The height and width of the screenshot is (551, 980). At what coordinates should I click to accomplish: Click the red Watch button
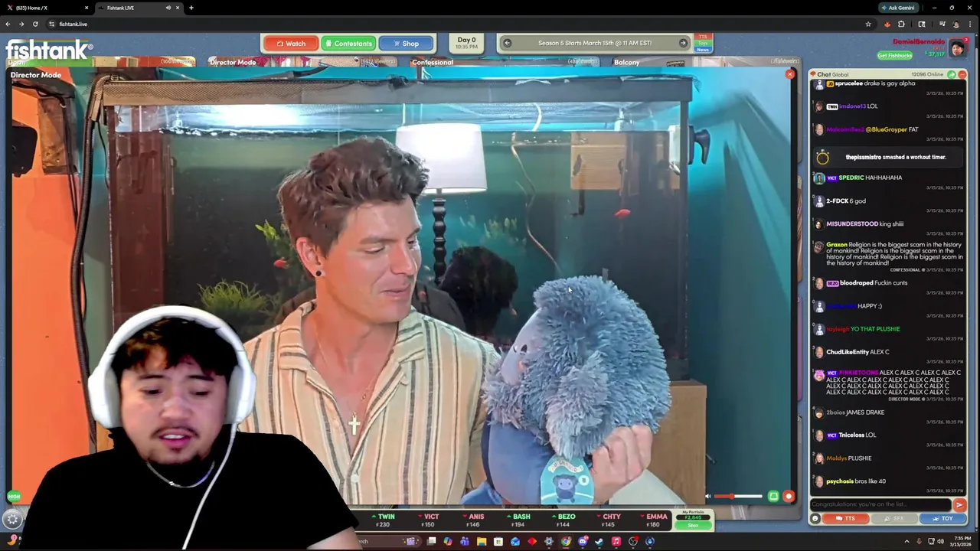291,44
